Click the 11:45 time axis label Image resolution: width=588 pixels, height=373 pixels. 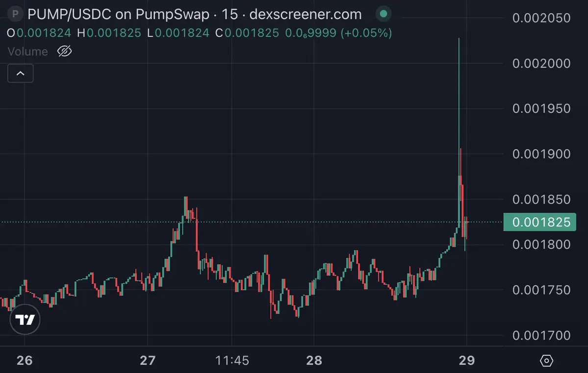[x=232, y=361]
